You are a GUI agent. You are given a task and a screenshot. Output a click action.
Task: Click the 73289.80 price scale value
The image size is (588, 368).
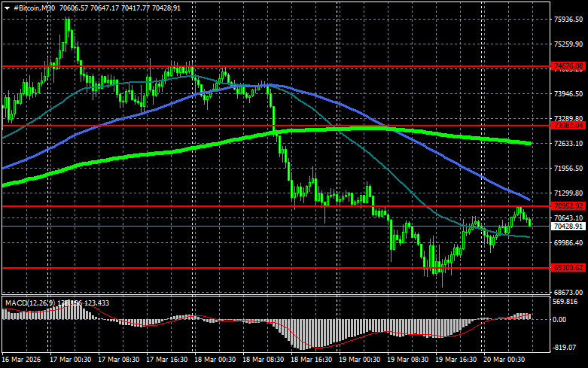point(568,118)
